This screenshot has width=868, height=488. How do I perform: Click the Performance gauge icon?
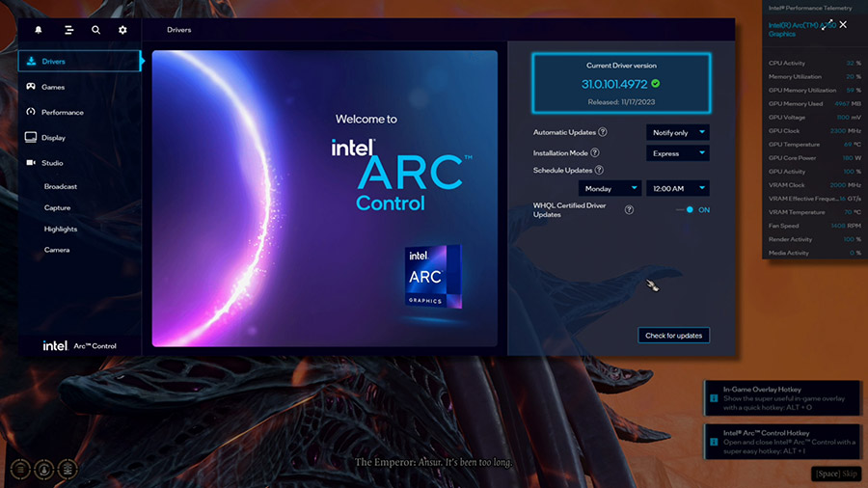[x=31, y=112]
